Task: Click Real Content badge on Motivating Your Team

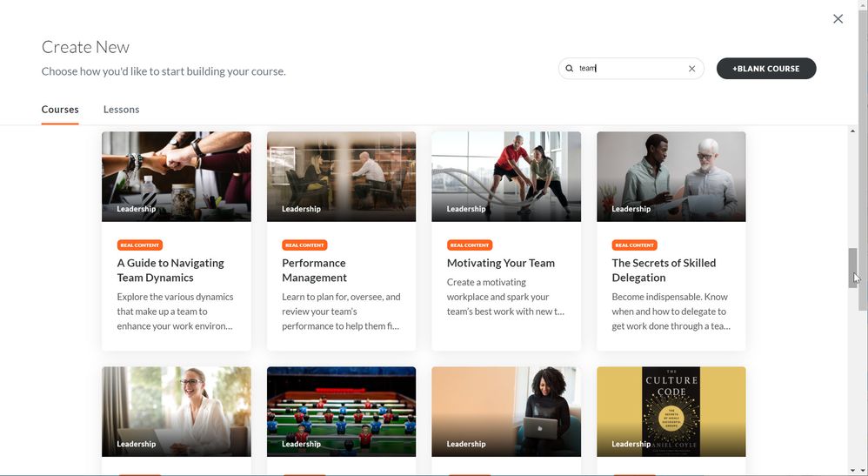Action: (x=470, y=245)
